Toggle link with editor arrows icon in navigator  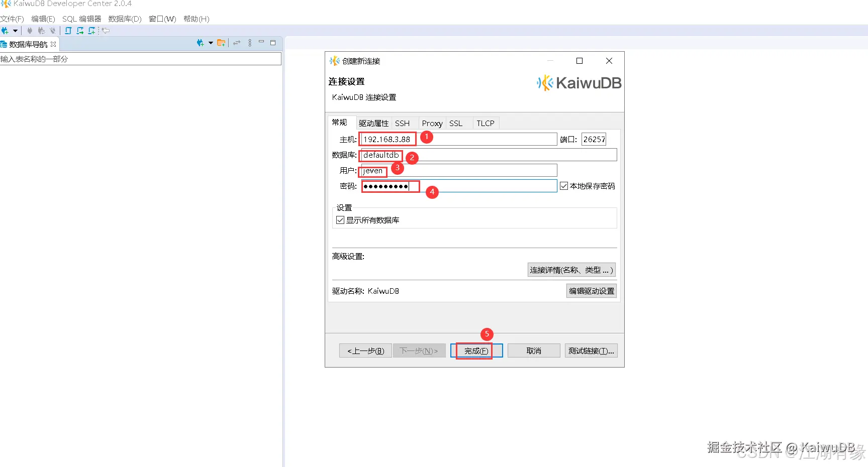[x=237, y=43]
